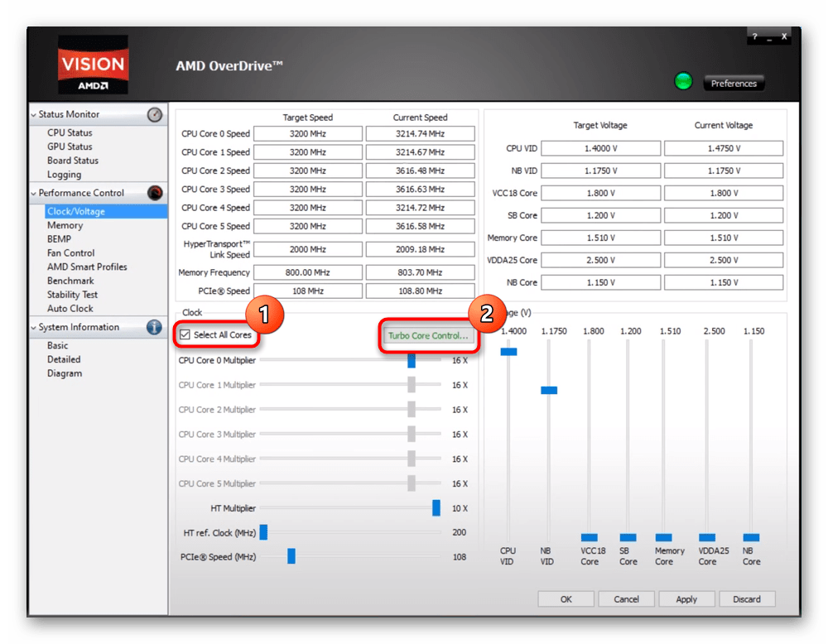Click the Performance Control speedometer icon
Screen dimensions: 828x644
click(155, 194)
